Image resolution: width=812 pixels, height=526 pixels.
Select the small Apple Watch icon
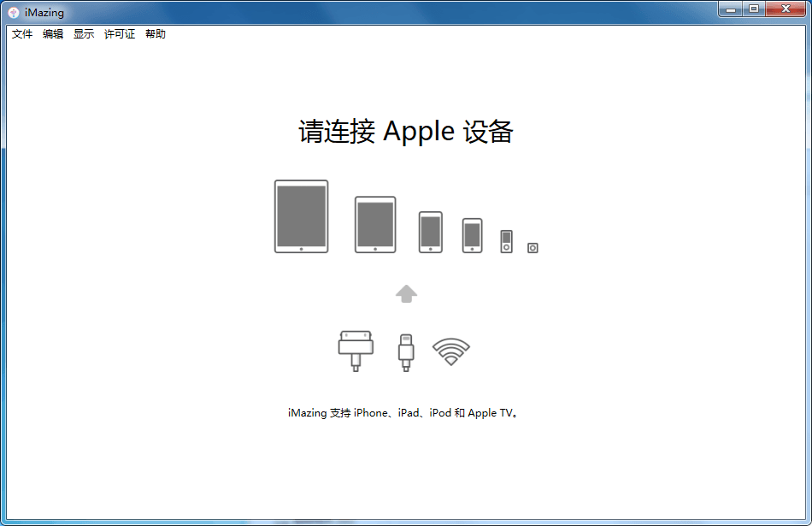tap(533, 247)
